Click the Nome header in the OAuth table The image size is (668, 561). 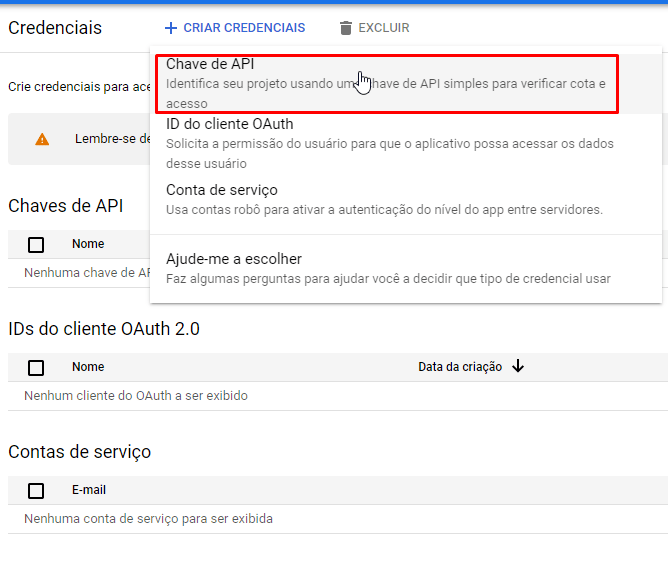pos(88,367)
